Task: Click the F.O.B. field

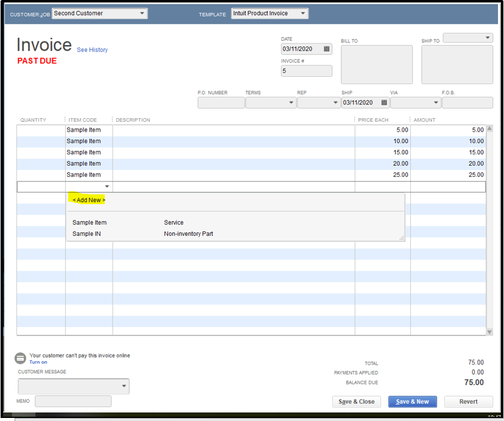Action: [467, 102]
